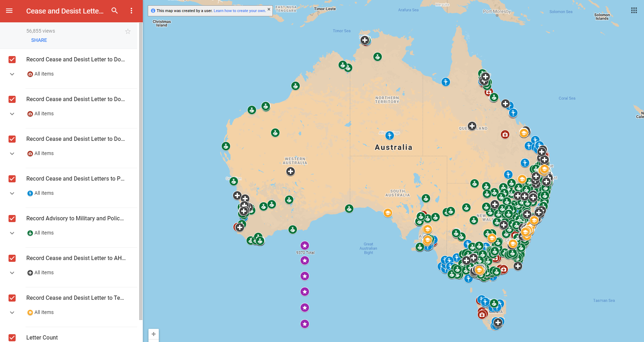The image size is (644, 342).
Task: Expand items under second Cease and Desist layer
Action: tap(12, 114)
